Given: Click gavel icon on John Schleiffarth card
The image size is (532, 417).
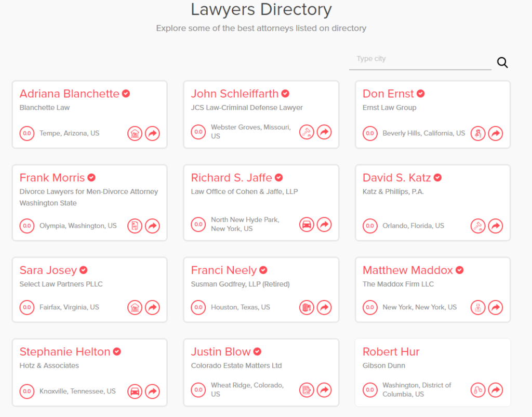Looking at the screenshot, I should click(307, 132).
